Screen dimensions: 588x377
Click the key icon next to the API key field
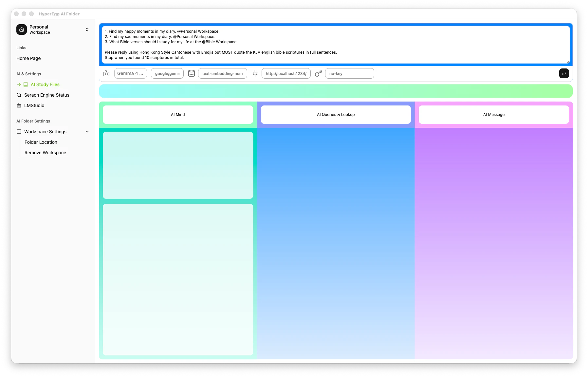318,73
